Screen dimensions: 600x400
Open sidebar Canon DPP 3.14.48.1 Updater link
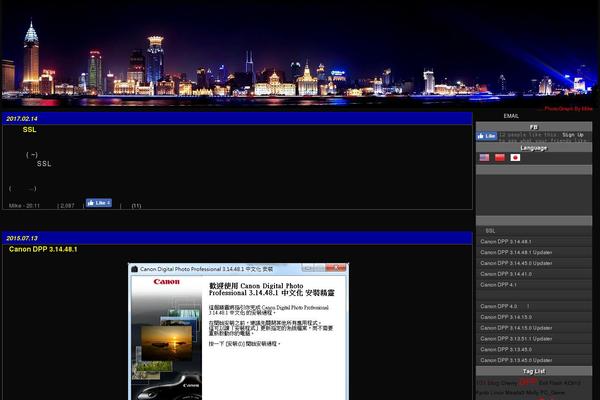[x=516, y=252]
